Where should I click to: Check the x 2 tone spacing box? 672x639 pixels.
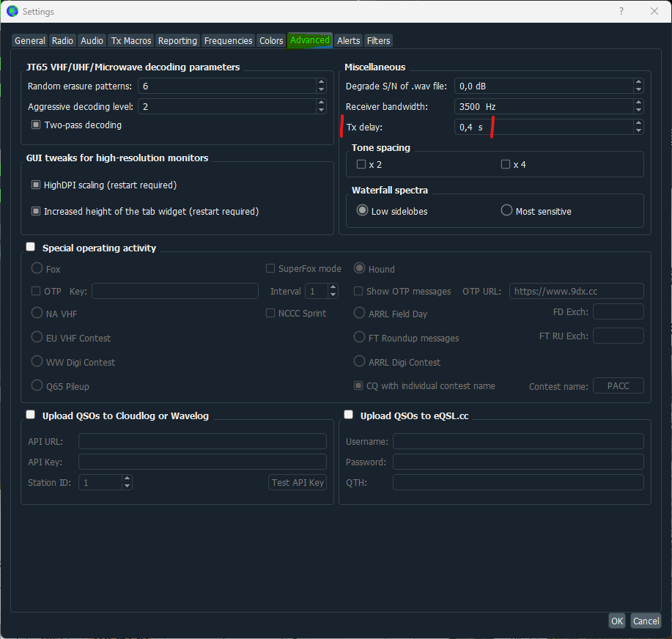361,164
